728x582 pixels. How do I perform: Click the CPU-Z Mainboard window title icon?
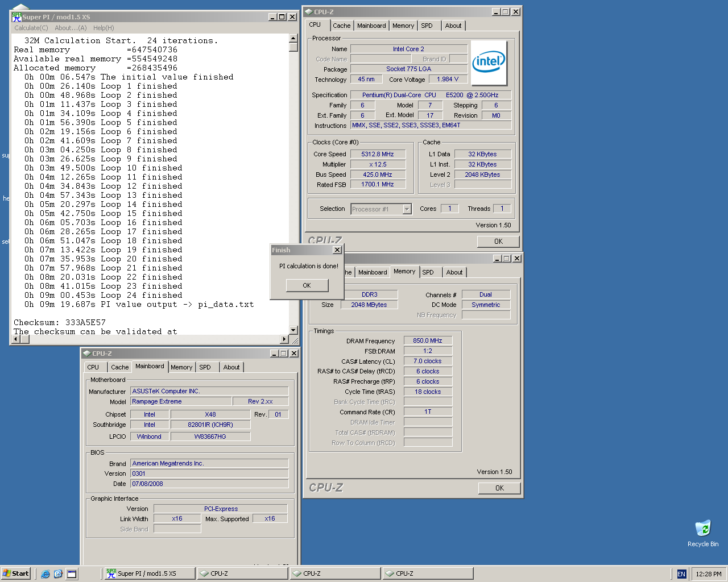pyautogui.click(x=87, y=354)
